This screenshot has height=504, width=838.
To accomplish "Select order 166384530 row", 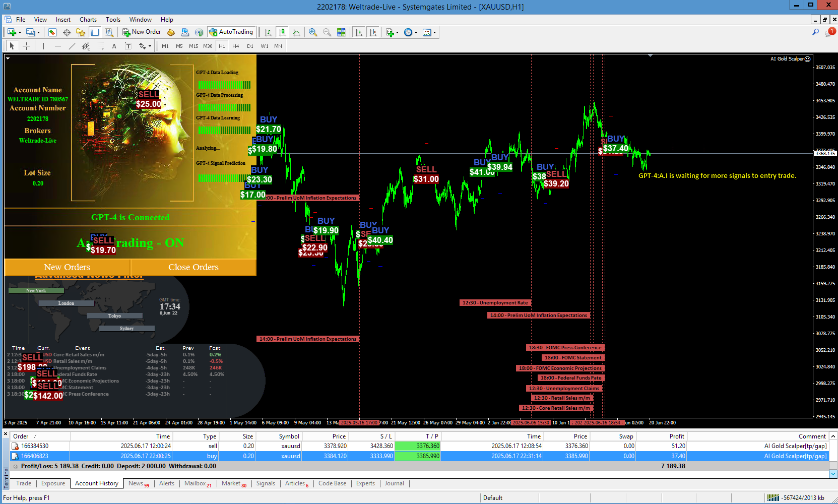I will 419,446.
